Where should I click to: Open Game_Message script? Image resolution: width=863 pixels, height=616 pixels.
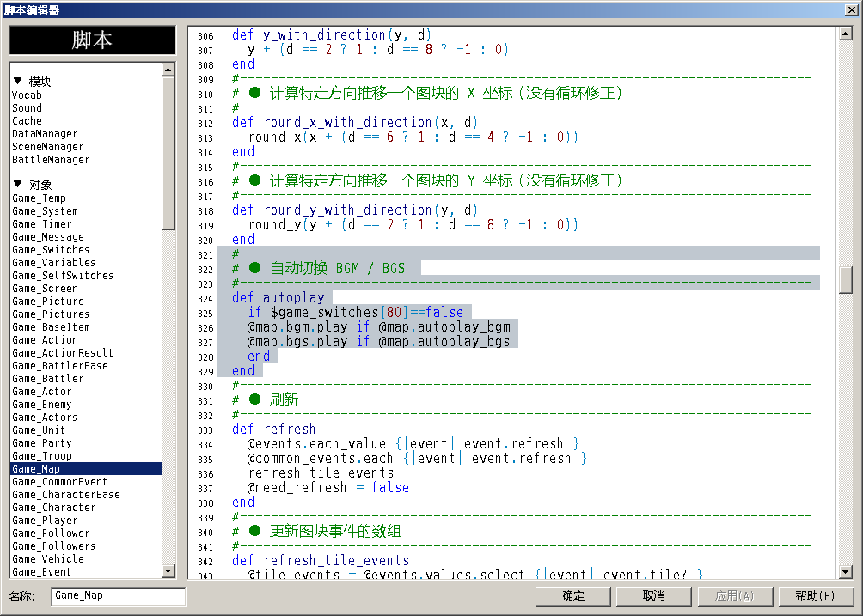coord(48,237)
